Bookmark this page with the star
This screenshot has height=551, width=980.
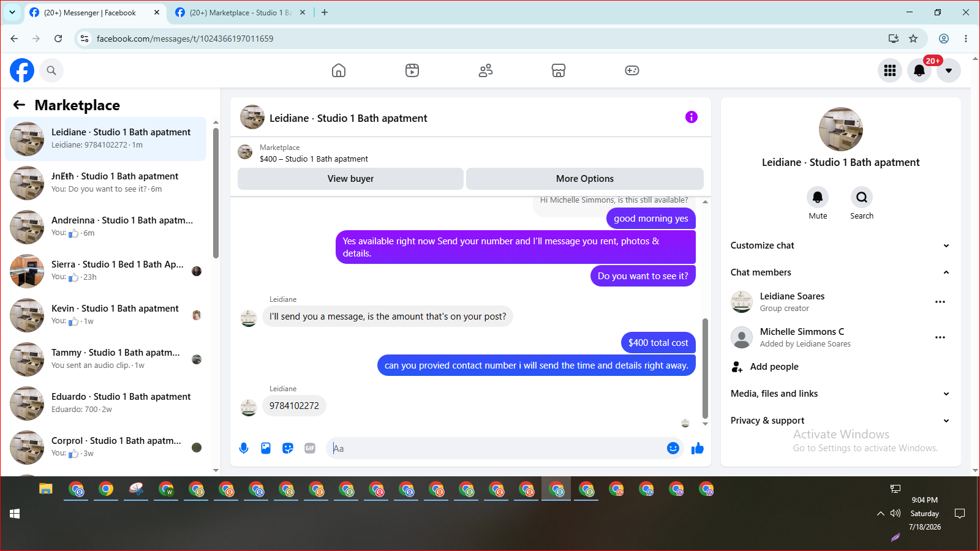[x=913, y=39]
